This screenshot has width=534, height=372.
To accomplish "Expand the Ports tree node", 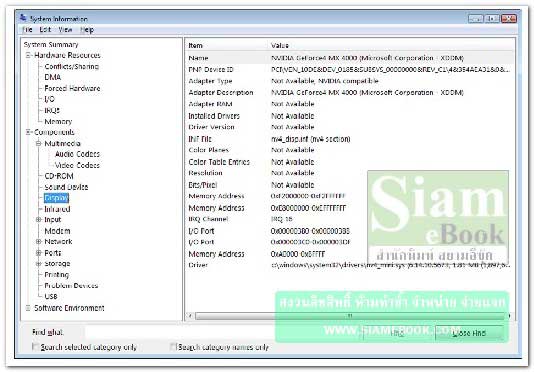I will (39, 253).
